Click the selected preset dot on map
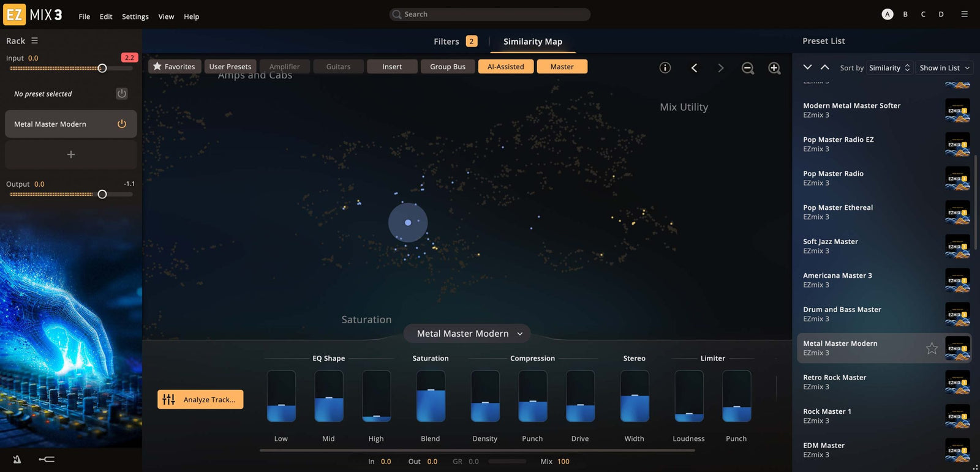Image resolution: width=980 pixels, height=472 pixels. tap(408, 223)
